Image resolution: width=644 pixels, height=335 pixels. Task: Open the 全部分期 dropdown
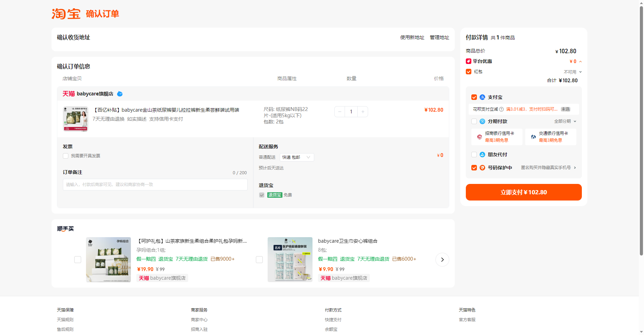tap(565, 121)
